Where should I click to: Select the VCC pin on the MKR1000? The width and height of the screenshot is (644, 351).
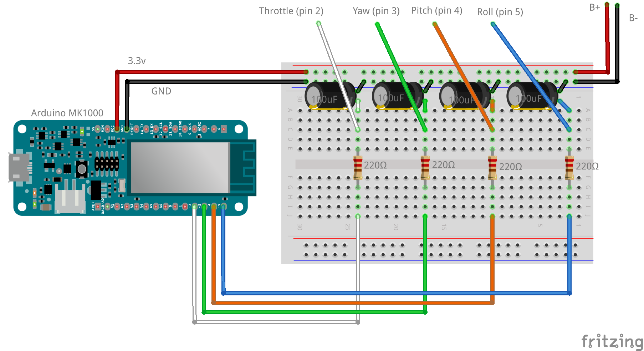[117, 129]
